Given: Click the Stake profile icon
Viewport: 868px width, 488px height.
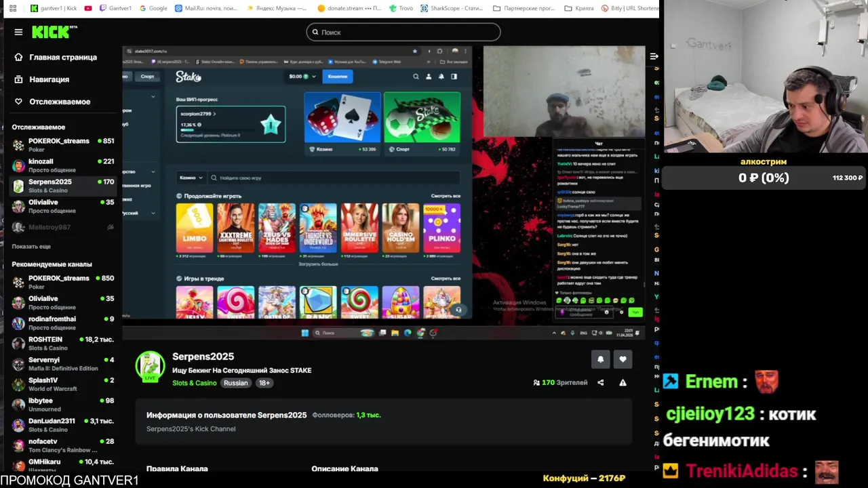Looking at the screenshot, I should pyautogui.click(x=429, y=77).
